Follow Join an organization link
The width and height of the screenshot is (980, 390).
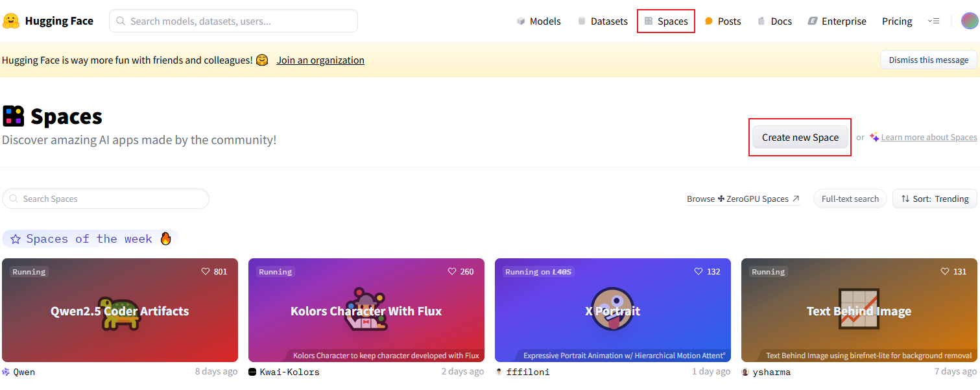click(320, 60)
